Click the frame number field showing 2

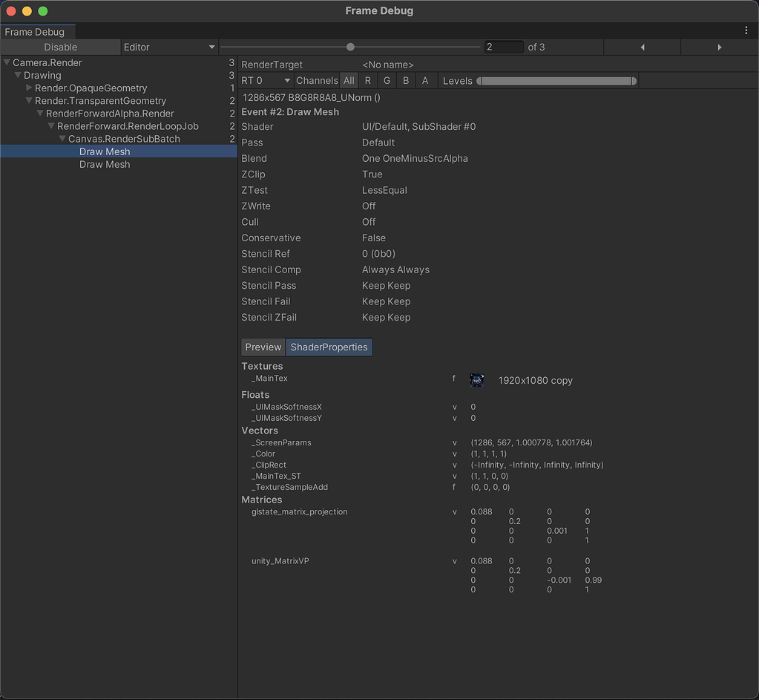pyautogui.click(x=505, y=47)
